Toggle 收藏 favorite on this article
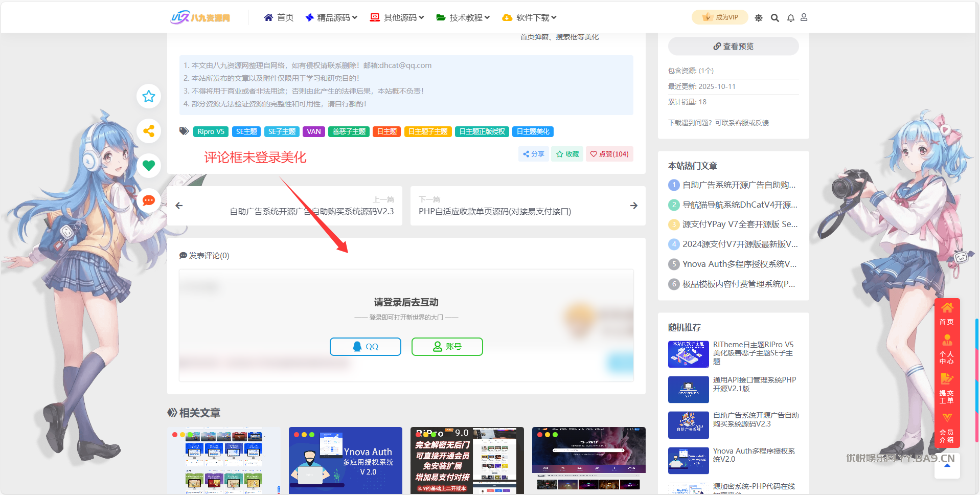 point(567,154)
